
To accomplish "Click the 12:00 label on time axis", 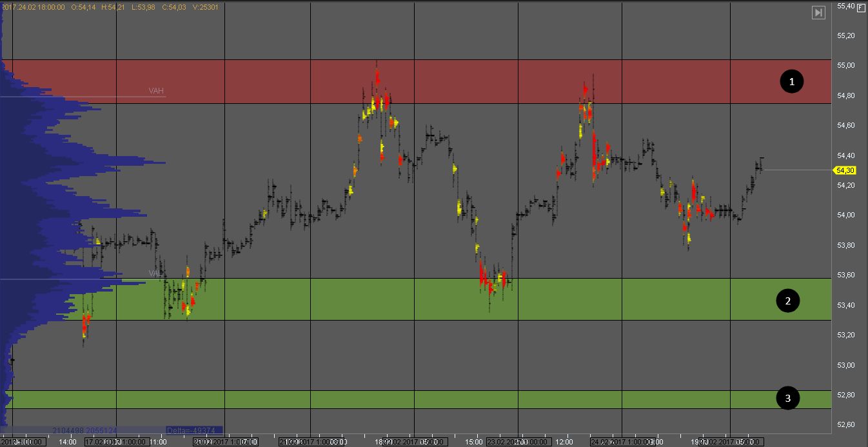I will (565, 442).
